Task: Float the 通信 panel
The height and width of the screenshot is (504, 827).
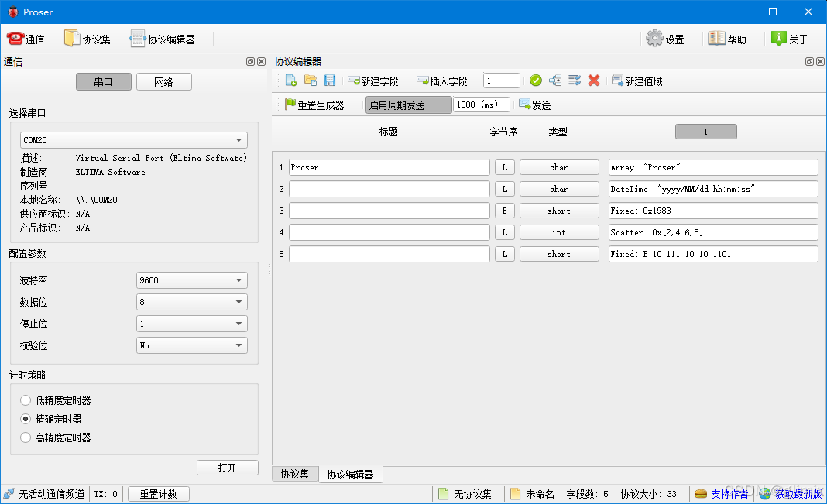Action: pyautogui.click(x=251, y=62)
